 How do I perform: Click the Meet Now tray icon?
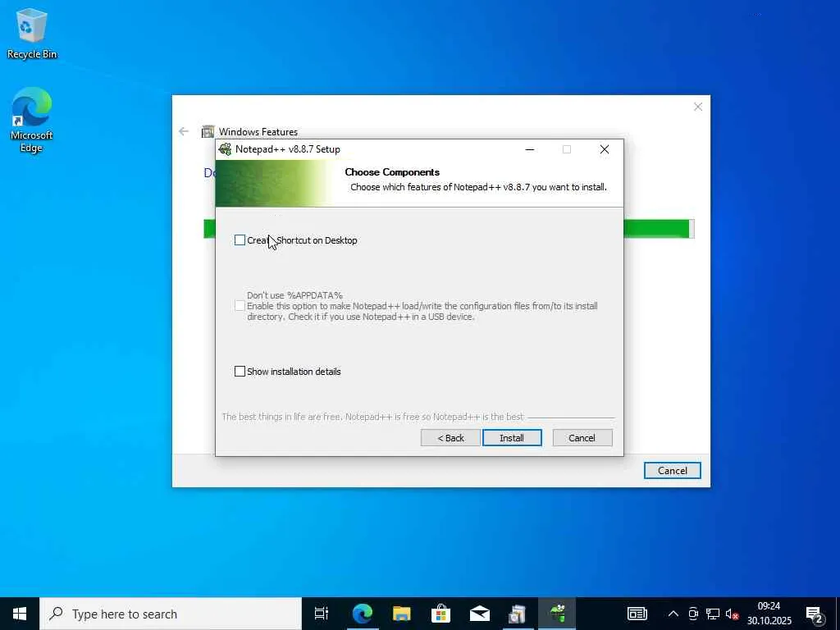click(x=693, y=614)
